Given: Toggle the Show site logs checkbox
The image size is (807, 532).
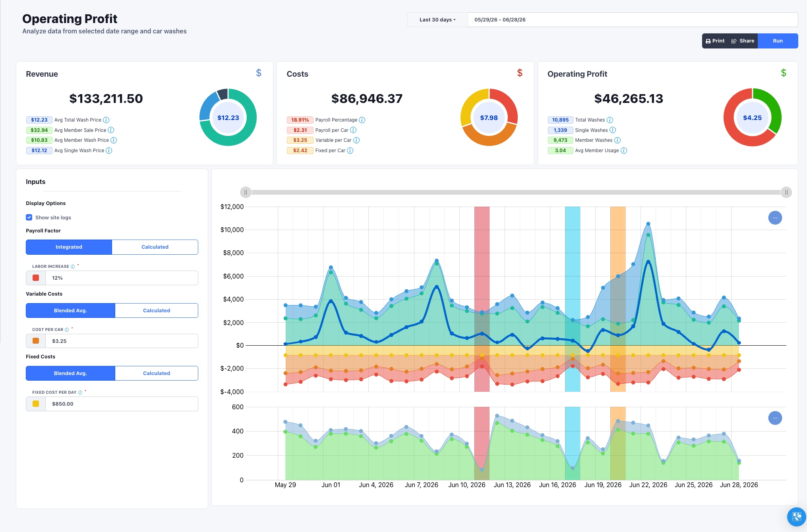Looking at the screenshot, I should (x=29, y=217).
